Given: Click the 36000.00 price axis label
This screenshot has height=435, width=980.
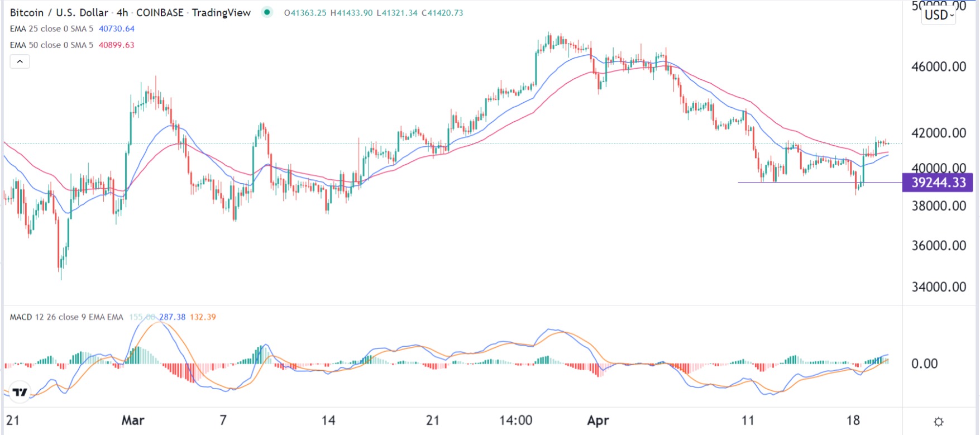Looking at the screenshot, I should [x=939, y=246].
